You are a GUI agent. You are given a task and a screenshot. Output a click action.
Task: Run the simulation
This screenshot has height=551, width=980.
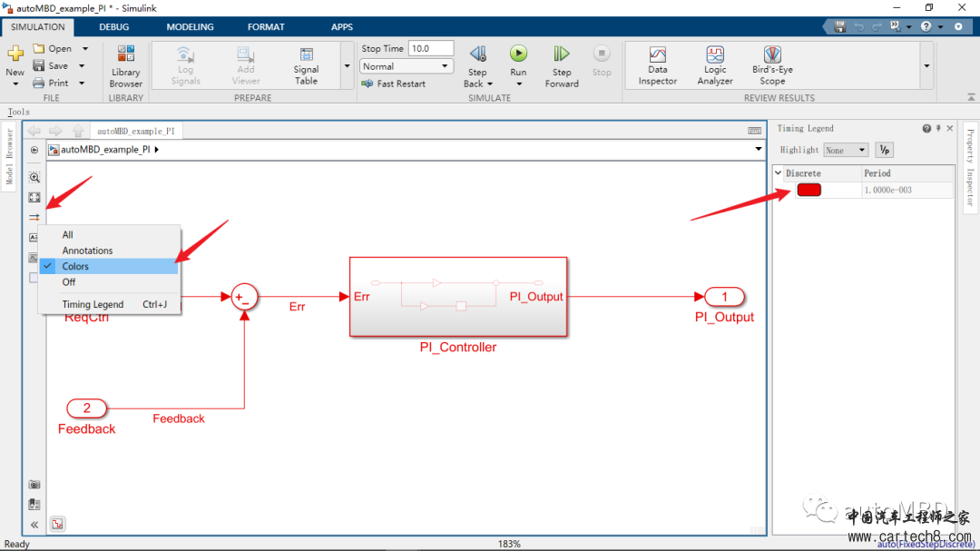point(518,54)
